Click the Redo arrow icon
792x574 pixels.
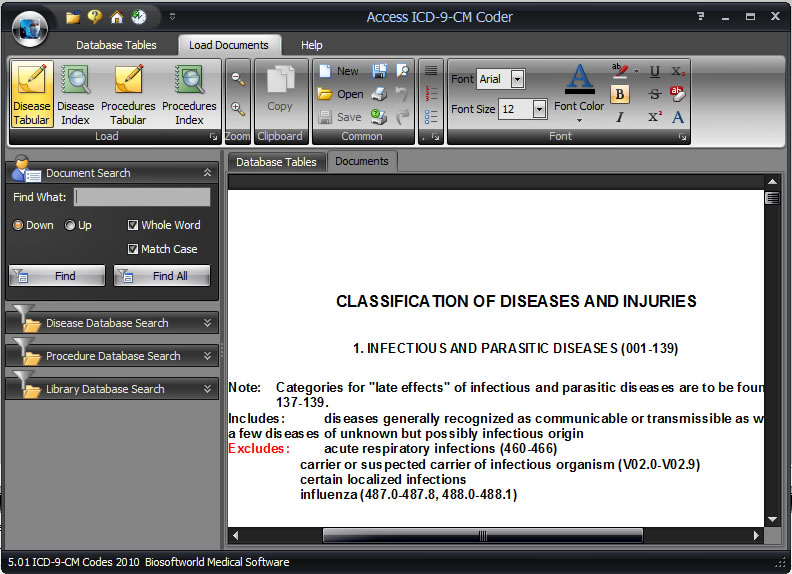[403, 117]
